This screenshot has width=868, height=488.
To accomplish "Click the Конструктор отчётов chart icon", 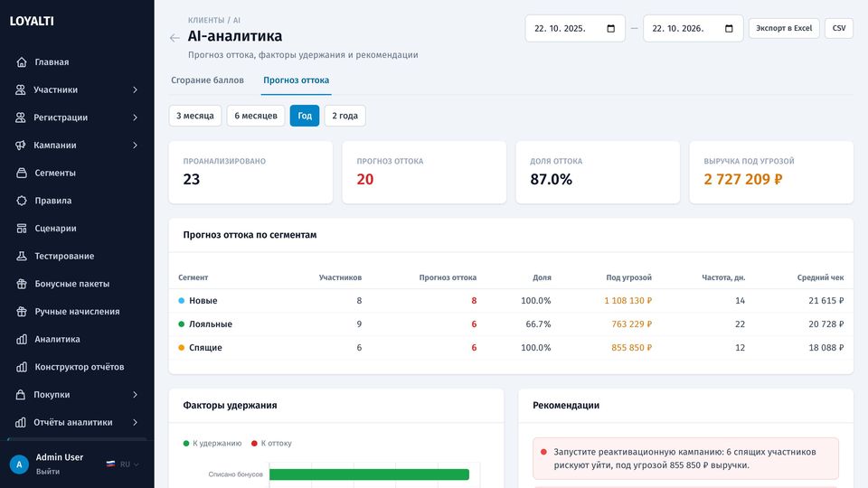I will pyautogui.click(x=22, y=367).
